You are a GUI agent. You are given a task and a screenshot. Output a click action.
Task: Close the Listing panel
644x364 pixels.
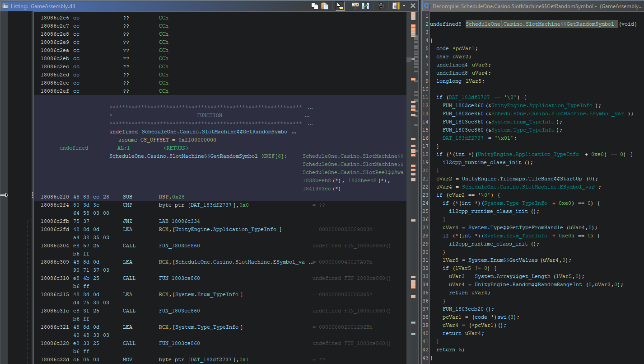pyautogui.click(x=413, y=6)
